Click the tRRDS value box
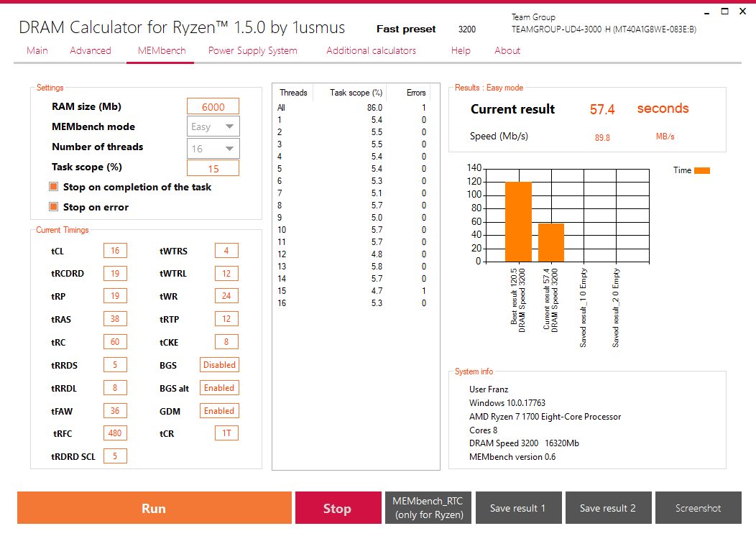The width and height of the screenshot is (756, 554). 115,365
